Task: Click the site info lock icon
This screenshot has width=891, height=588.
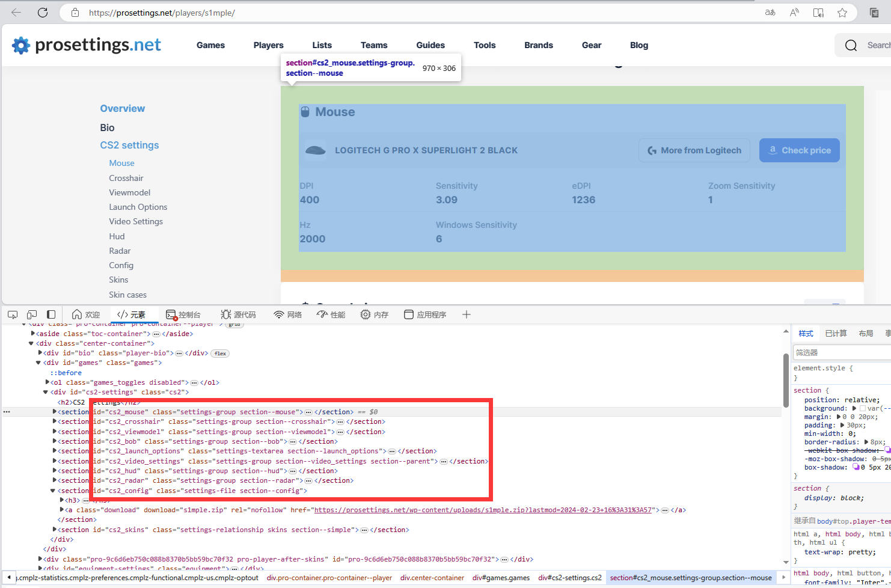Action: (x=75, y=12)
